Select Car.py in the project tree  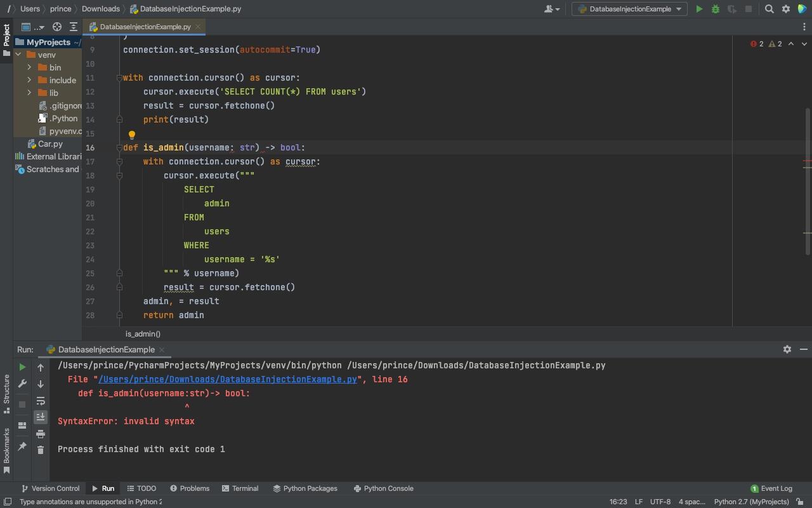point(44,144)
